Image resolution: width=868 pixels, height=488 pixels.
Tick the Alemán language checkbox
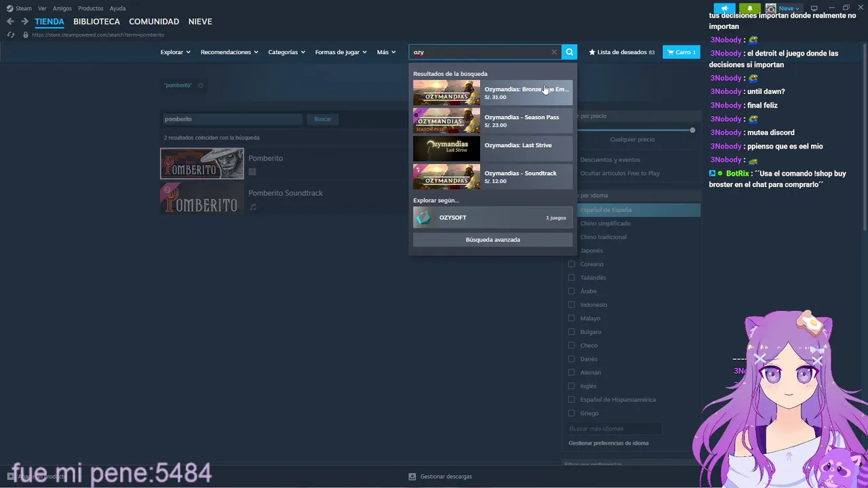[572, 373]
